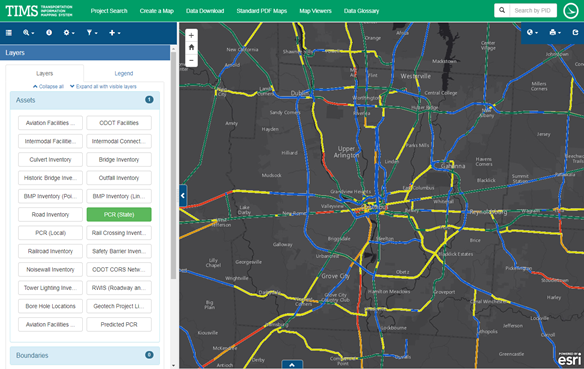Toggle BMP Inventory (Lines) layer

point(119,196)
